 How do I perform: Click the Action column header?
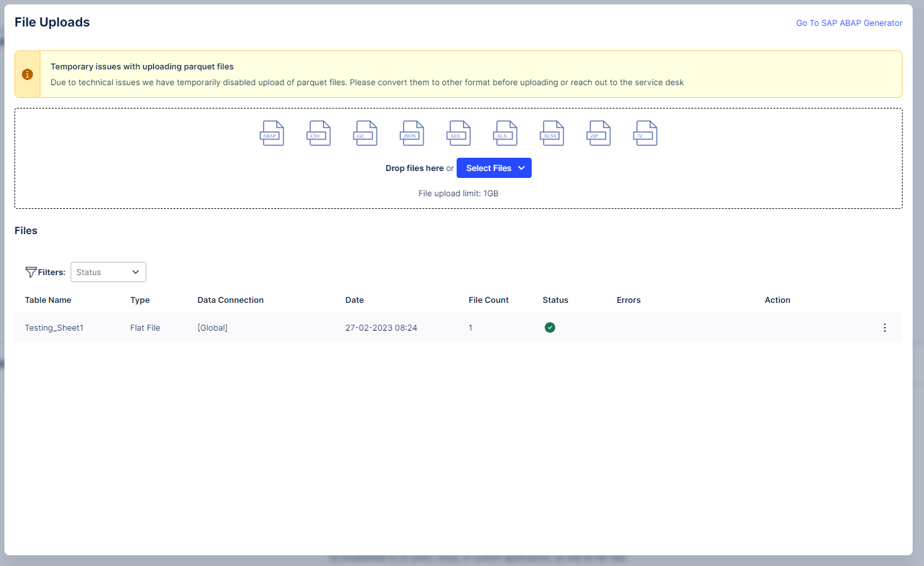pos(778,300)
